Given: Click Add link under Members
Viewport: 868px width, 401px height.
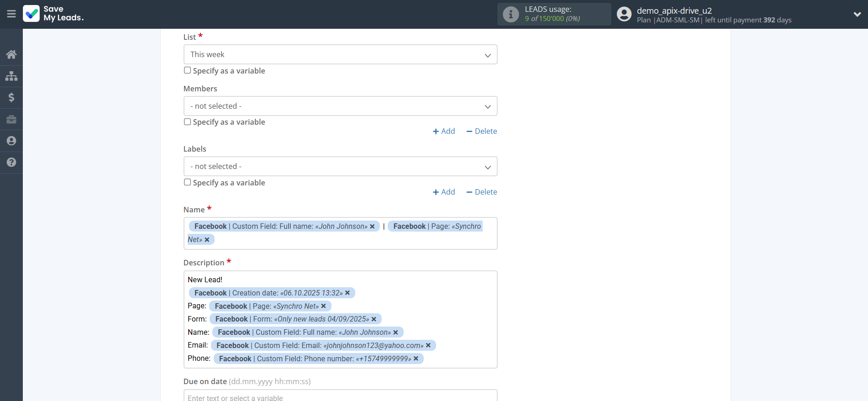Looking at the screenshot, I should click(x=444, y=132).
